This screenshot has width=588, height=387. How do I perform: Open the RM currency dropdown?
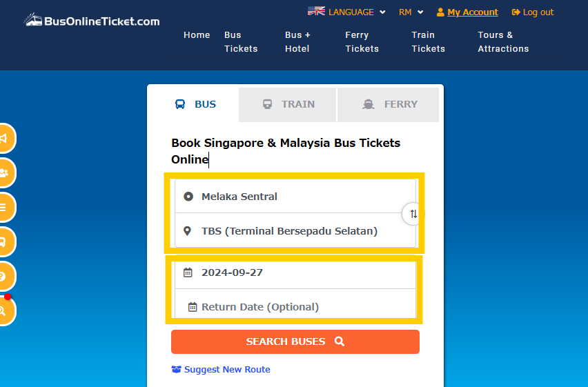411,12
